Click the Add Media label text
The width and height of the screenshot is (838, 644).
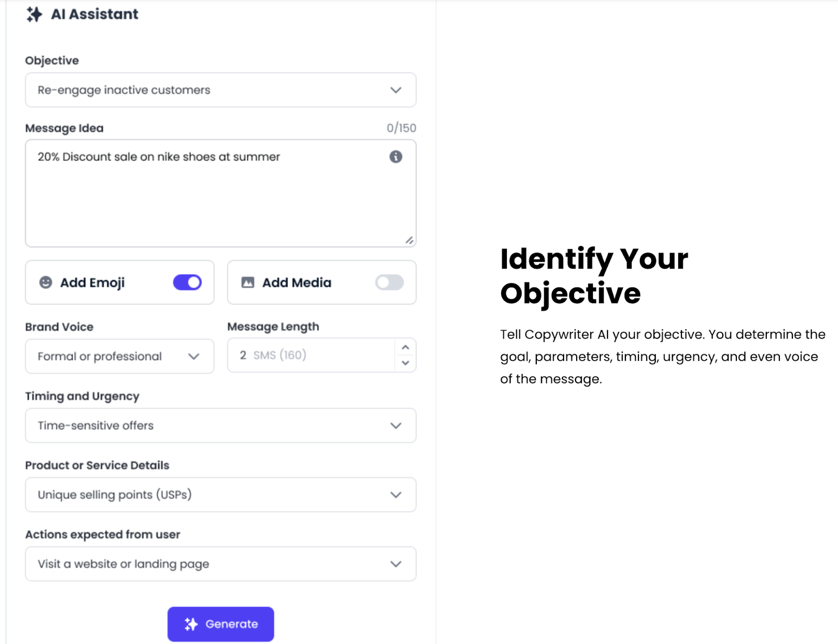click(x=296, y=283)
